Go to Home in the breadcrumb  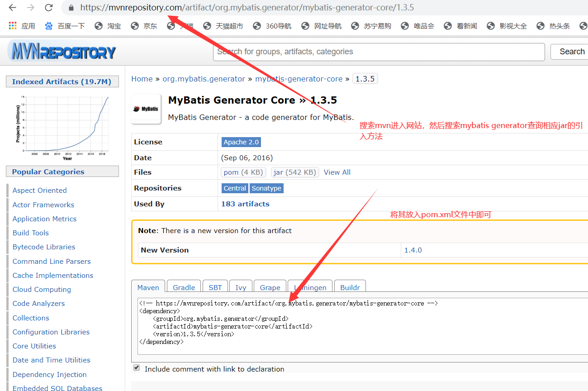tap(142, 79)
